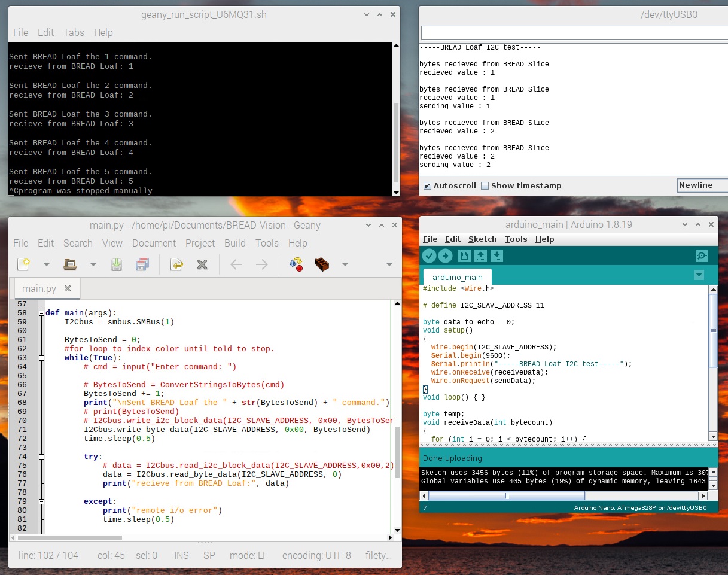Screen dimensions: 728x575
Task: Click the Arduino Verify checkmark button
Action: [x=430, y=256]
